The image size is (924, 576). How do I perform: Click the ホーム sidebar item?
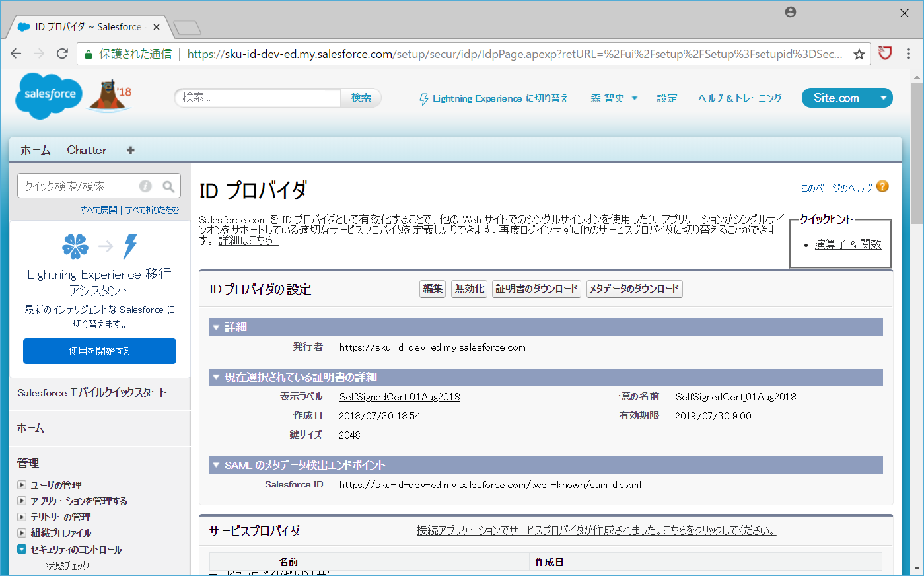(30, 428)
